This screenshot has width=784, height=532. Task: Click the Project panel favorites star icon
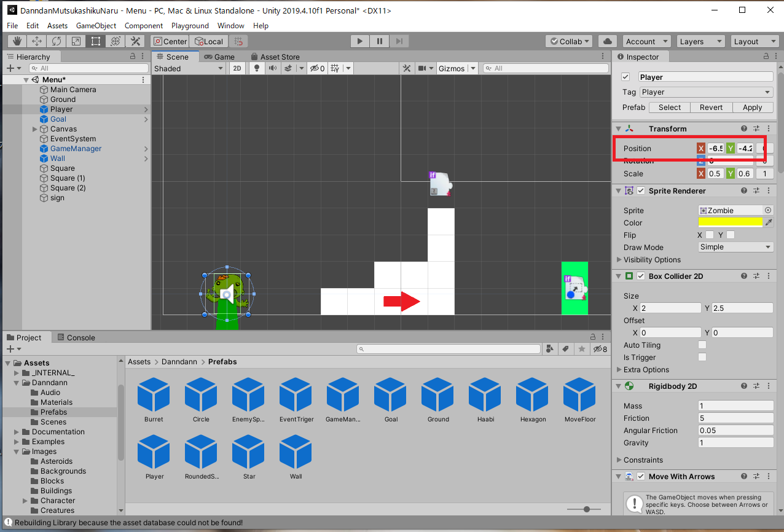[x=581, y=349]
